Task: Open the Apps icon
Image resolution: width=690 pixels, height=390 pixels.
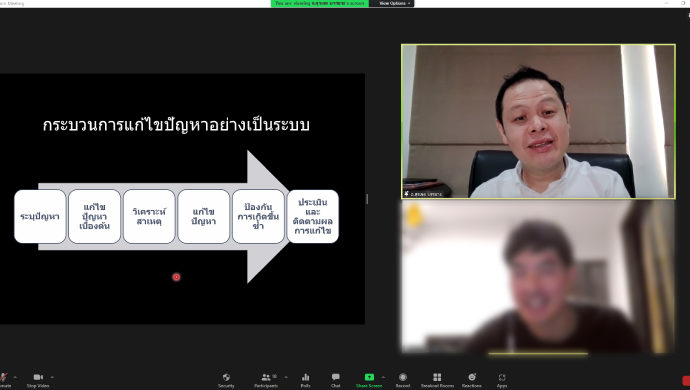Action: [502, 377]
